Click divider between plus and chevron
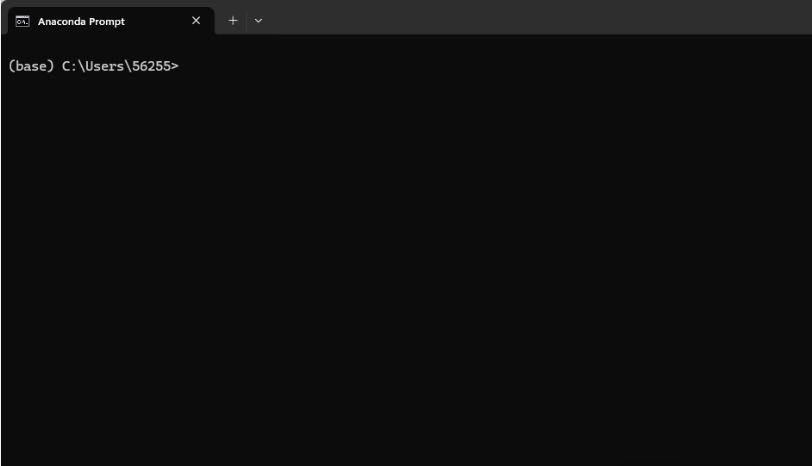Image resolution: width=812 pixels, height=466 pixels. tap(246, 21)
